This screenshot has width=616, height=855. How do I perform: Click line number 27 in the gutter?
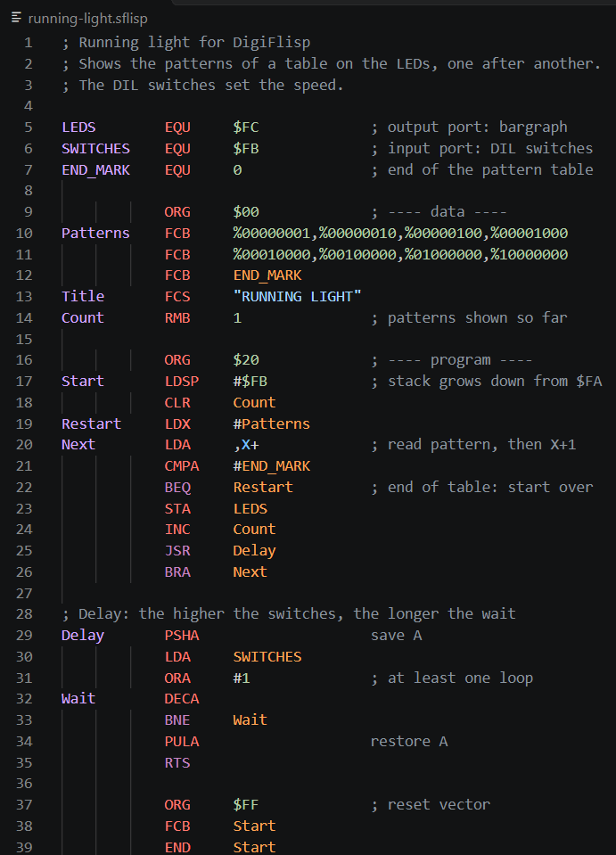click(24, 593)
